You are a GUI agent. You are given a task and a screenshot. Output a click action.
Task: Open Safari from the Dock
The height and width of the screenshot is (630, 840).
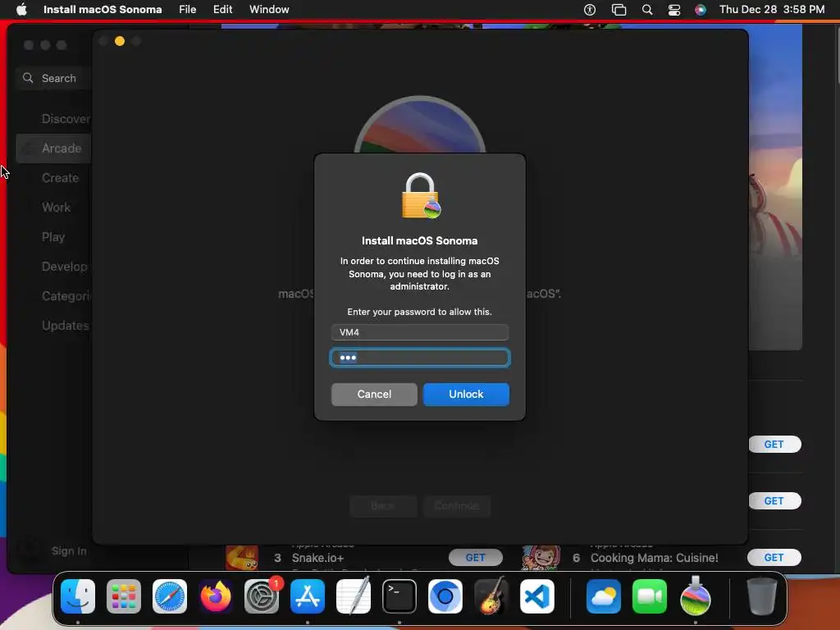click(170, 596)
